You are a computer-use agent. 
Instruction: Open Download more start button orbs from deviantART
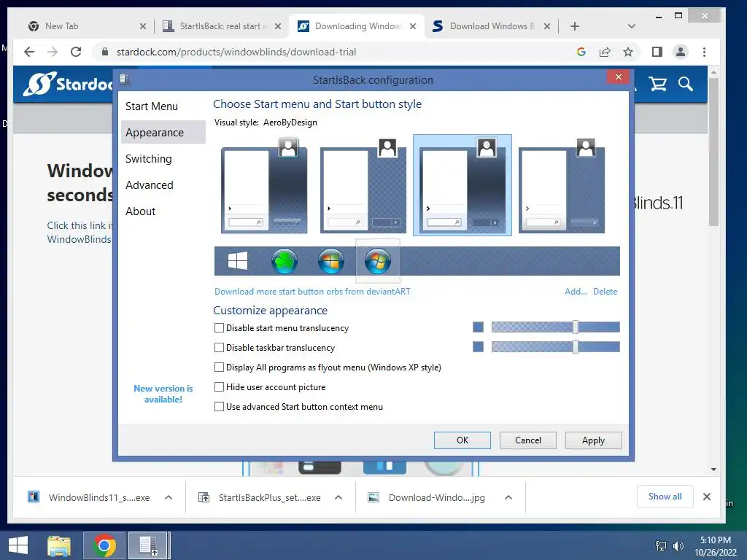312,292
